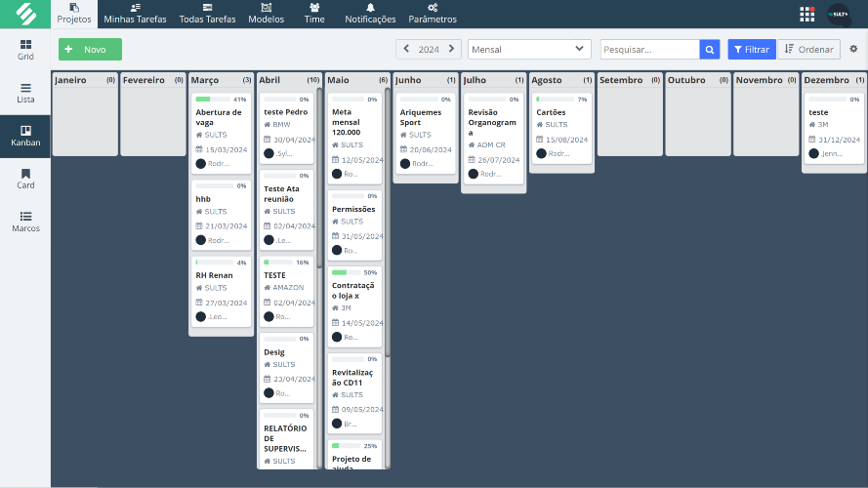Open the Desig project card

(288, 368)
